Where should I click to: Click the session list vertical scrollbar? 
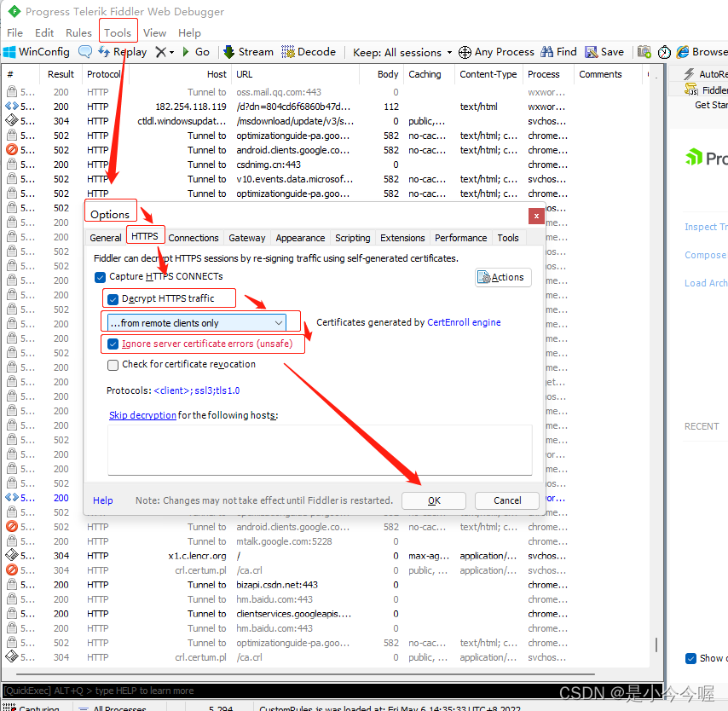click(656, 645)
